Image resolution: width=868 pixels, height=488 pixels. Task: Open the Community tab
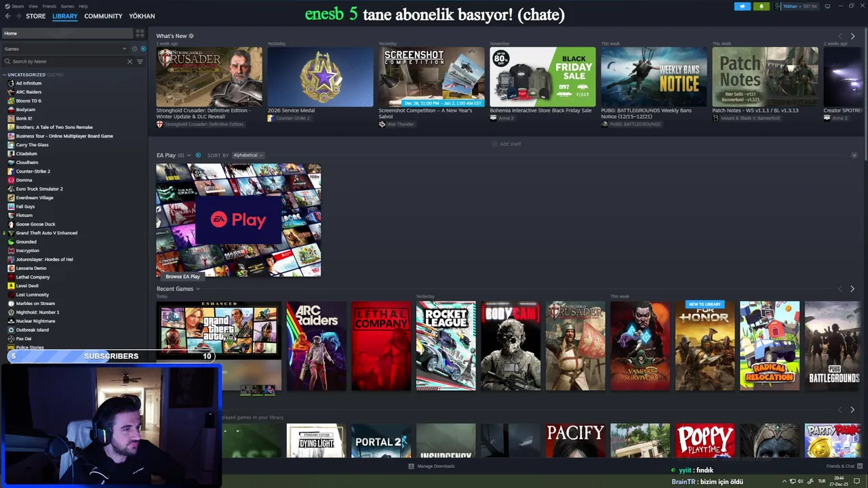103,16
